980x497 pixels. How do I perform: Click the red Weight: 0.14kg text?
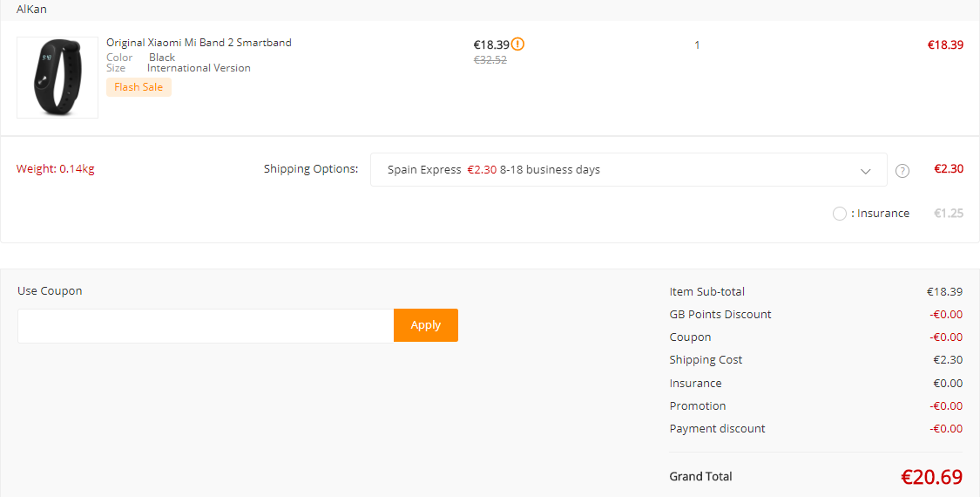56,169
